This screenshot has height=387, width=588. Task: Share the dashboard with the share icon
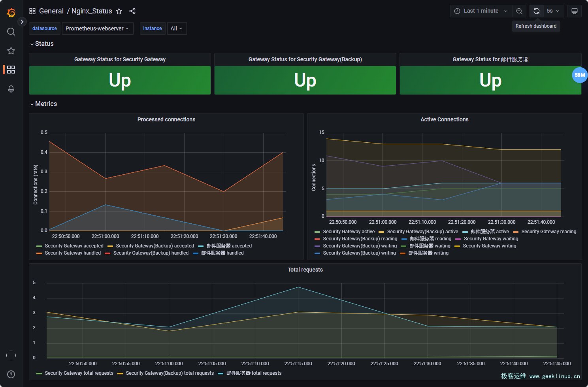click(x=132, y=11)
